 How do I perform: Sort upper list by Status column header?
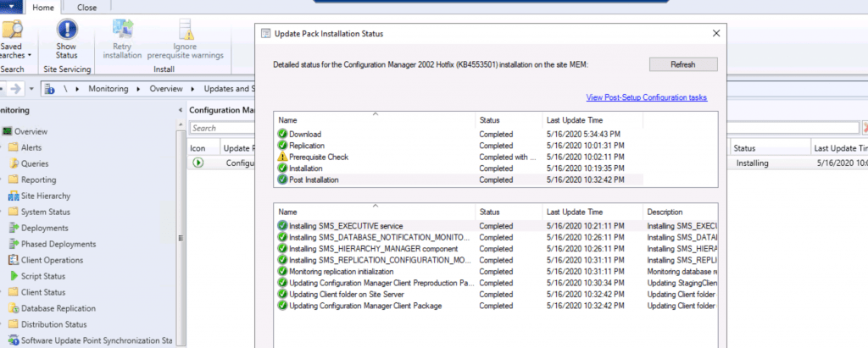(509, 120)
